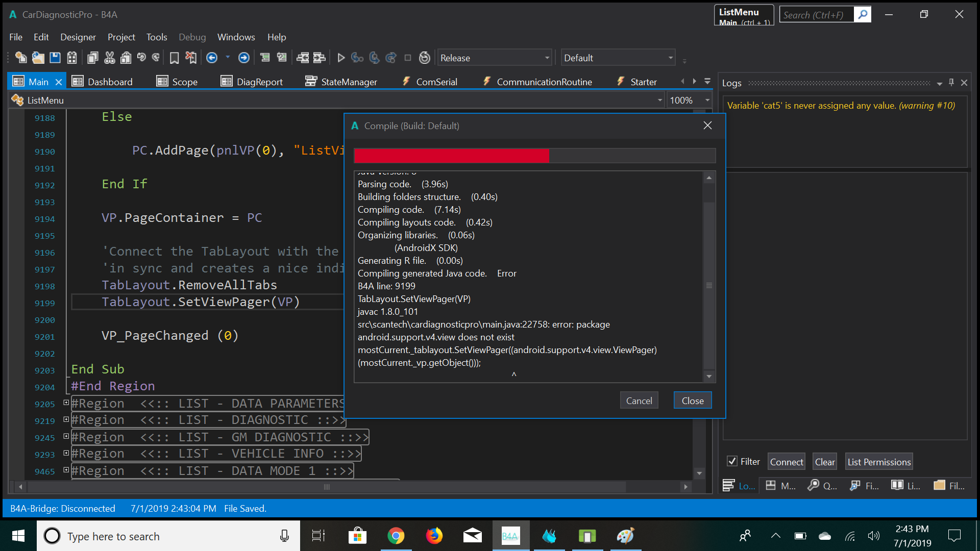Expand the VEHICLE INFO region

[x=66, y=453]
